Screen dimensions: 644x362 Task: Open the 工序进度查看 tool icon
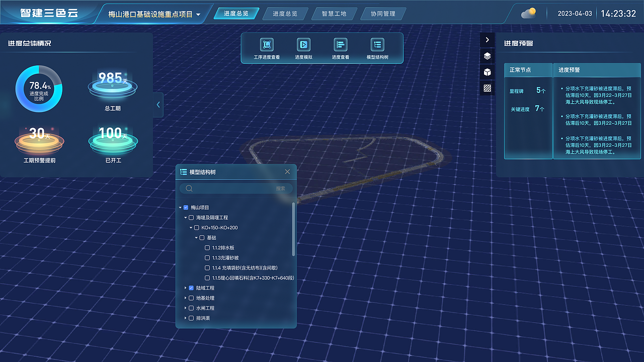267,44
